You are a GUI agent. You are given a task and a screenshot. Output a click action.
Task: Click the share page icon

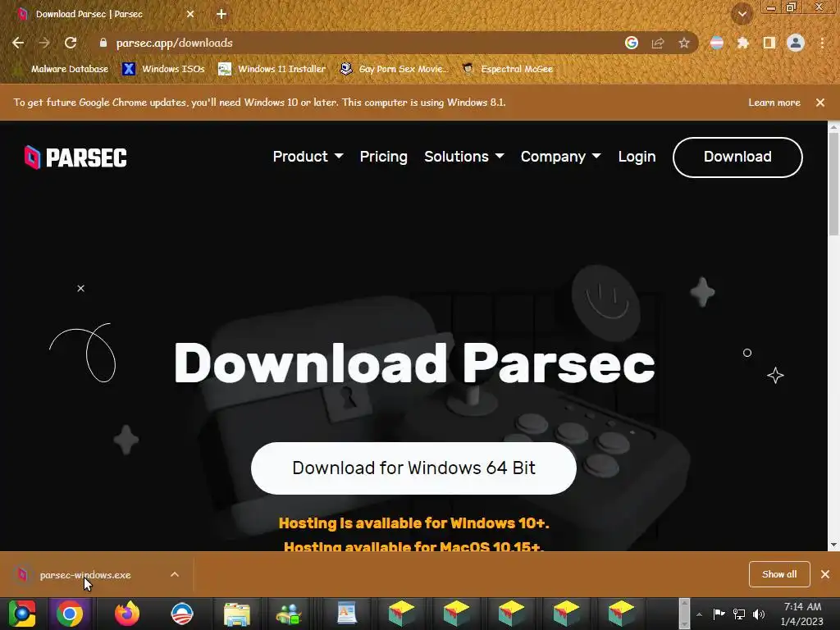click(658, 43)
